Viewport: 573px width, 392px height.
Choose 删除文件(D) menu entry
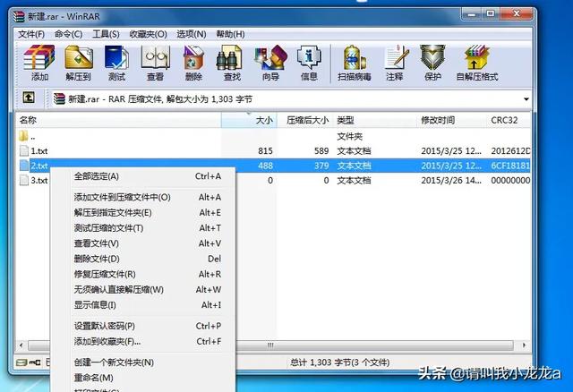tap(143, 259)
